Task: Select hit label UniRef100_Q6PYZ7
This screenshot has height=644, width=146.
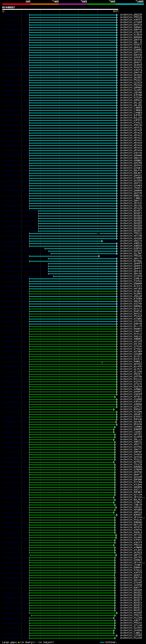Action: tap(131, 555)
